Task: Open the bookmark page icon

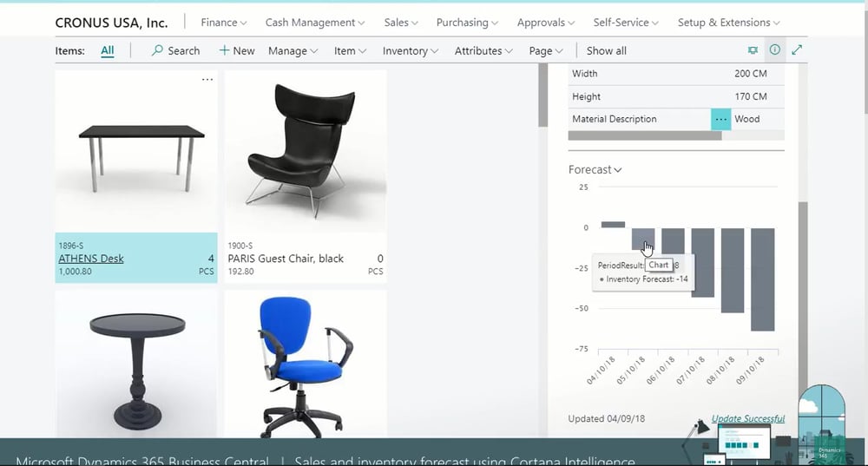Action: click(x=753, y=50)
